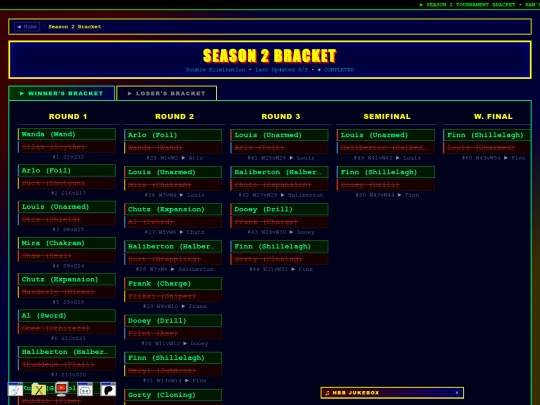Select eliminated Obee (Orbiters) entry

pyautogui.click(x=67, y=328)
